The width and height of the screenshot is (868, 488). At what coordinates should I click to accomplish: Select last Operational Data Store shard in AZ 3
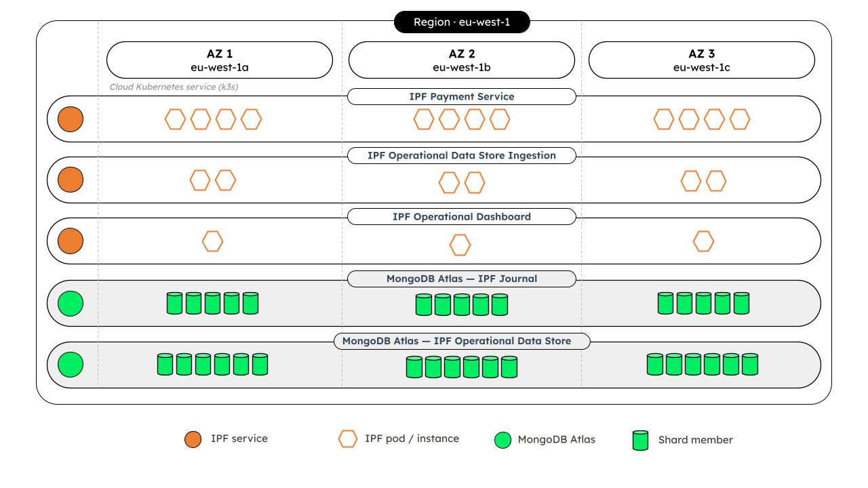tap(750, 364)
